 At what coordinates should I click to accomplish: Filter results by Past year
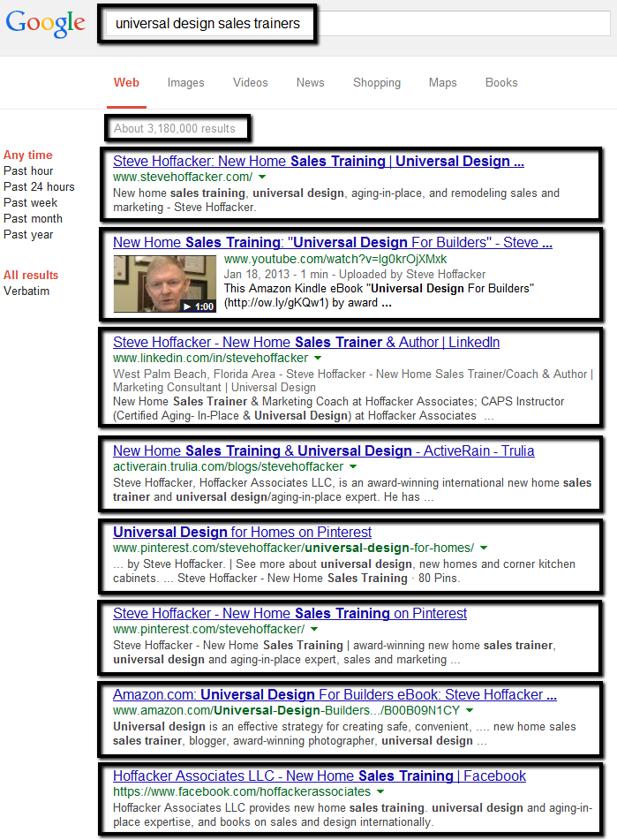28,235
